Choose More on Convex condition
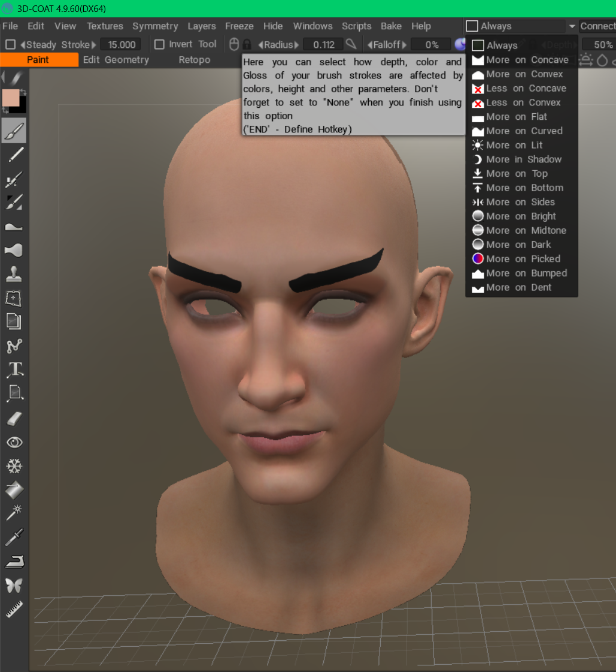 coord(522,74)
